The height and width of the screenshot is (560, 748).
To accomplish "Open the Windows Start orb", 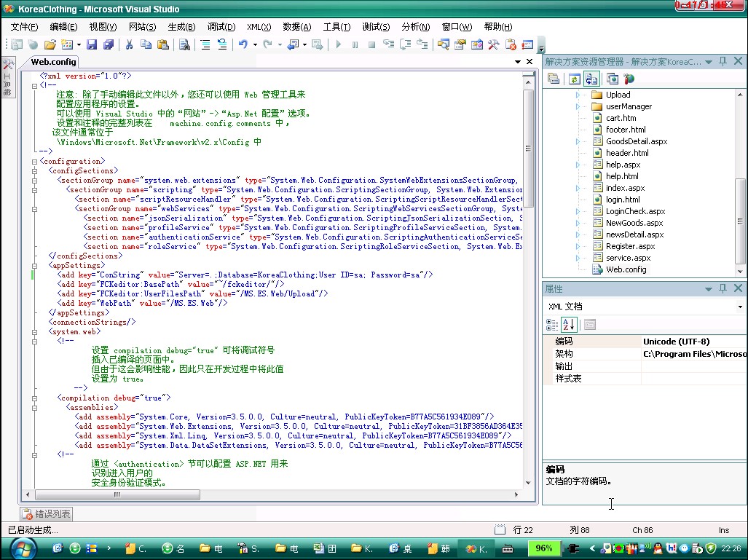I will 23,548.
